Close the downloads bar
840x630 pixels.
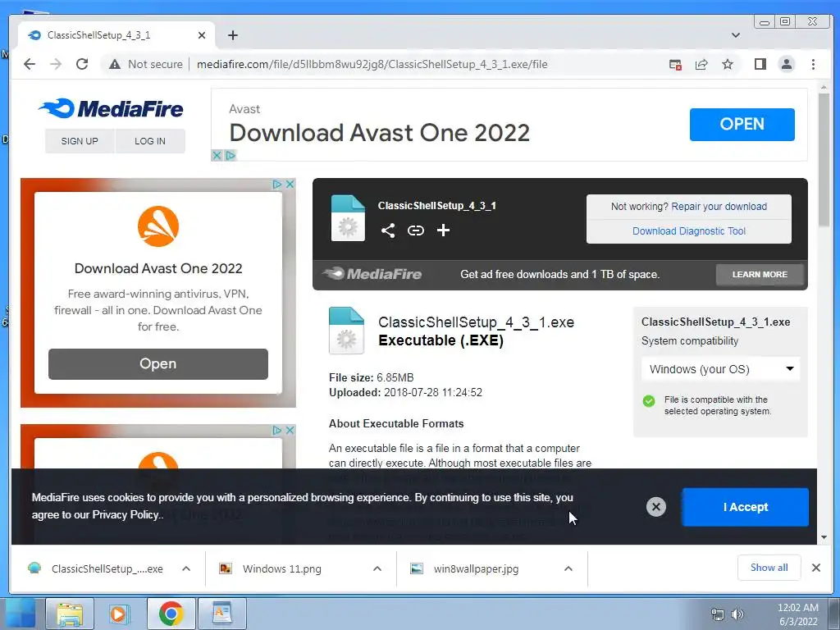point(816,568)
